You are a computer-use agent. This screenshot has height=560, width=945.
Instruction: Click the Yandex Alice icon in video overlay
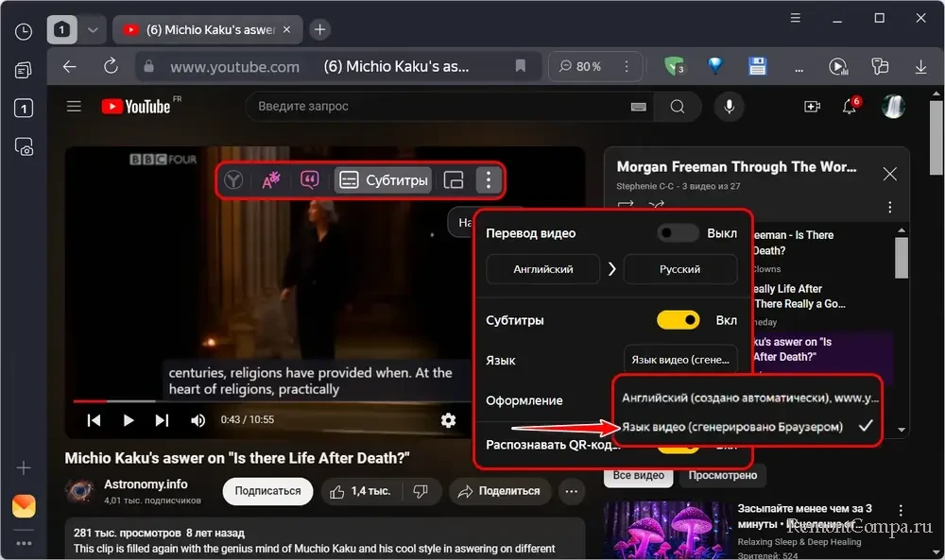click(x=232, y=179)
